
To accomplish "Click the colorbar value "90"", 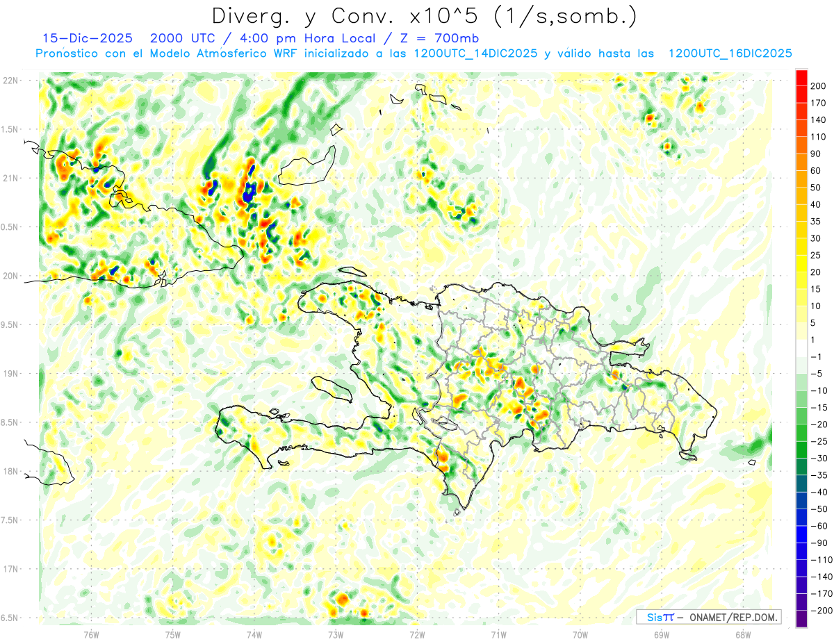I will 815,154.
